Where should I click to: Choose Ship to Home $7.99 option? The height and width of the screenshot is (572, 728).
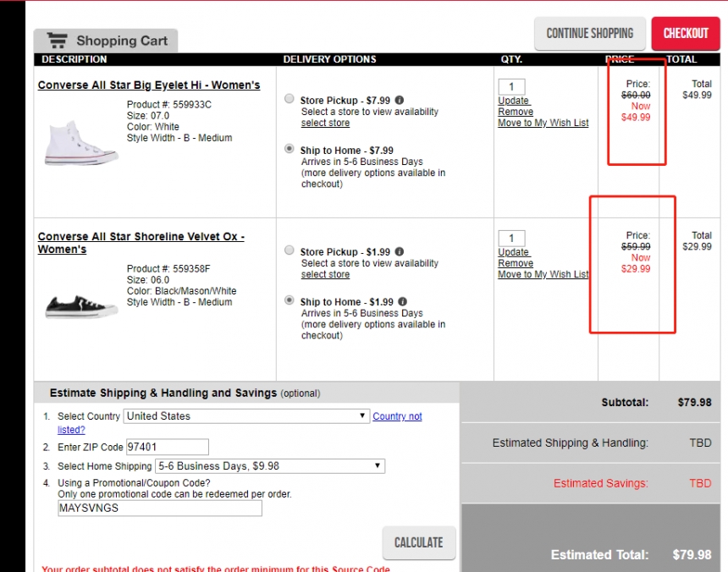tap(290, 149)
